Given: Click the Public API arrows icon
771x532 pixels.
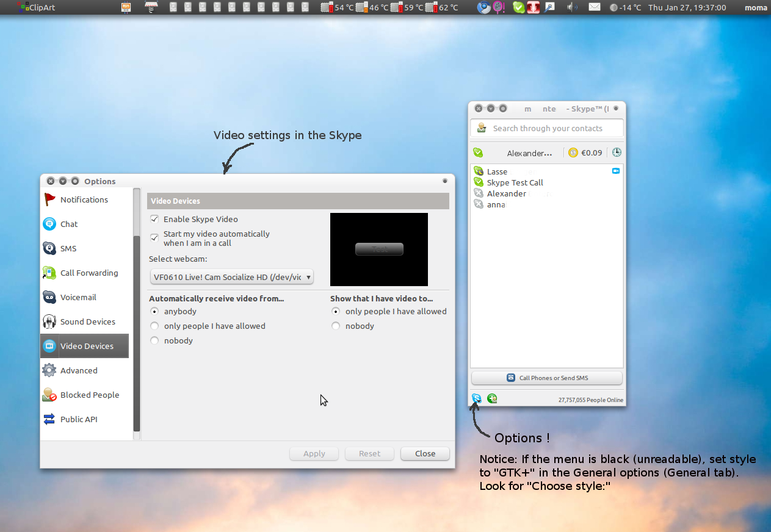Looking at the screenshot, I should point(49,419).
